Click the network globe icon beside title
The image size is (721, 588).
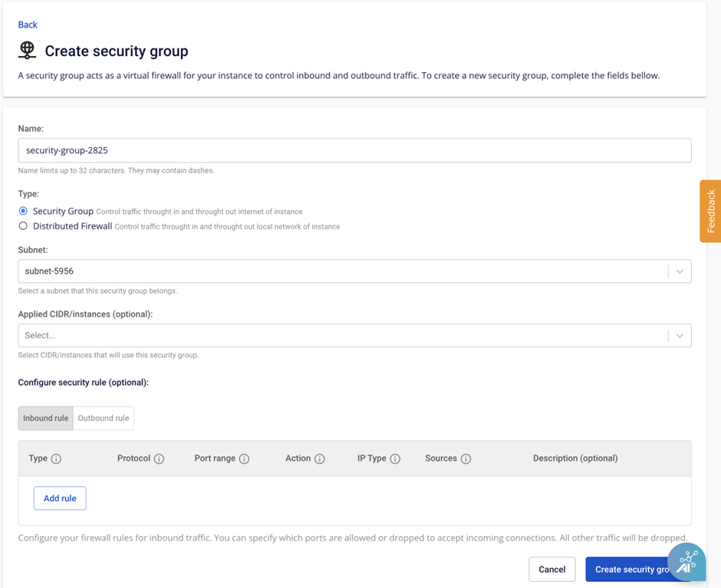(x=27, y=51)
